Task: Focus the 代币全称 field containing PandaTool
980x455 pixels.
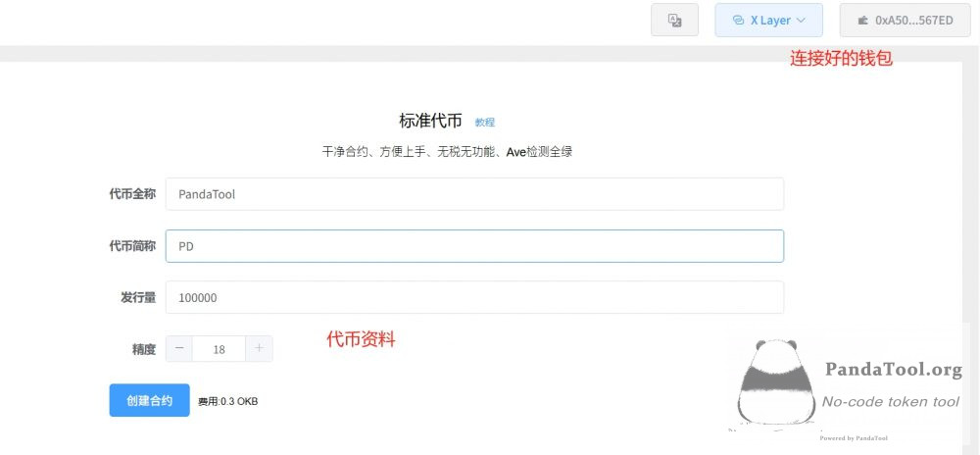Action: [474, 194]
